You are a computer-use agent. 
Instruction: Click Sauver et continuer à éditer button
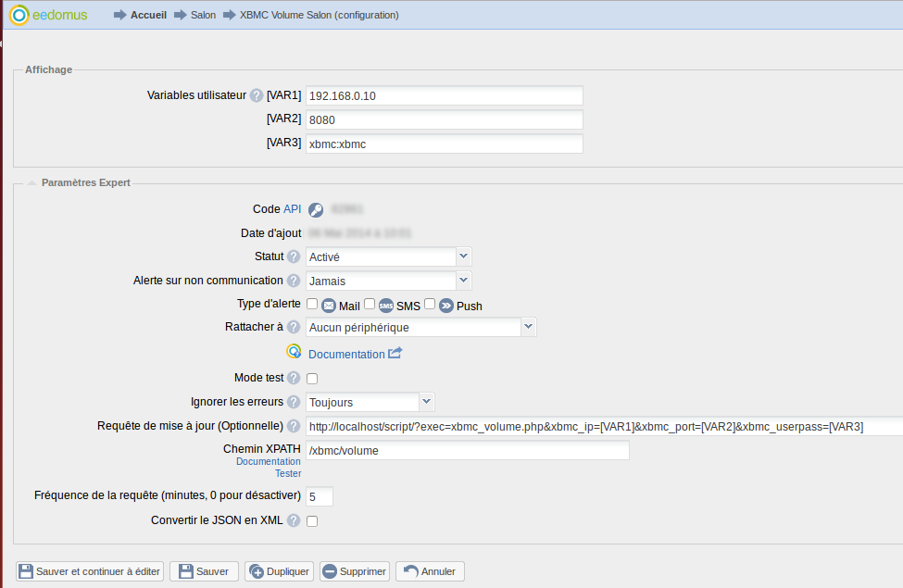(89, 571)
